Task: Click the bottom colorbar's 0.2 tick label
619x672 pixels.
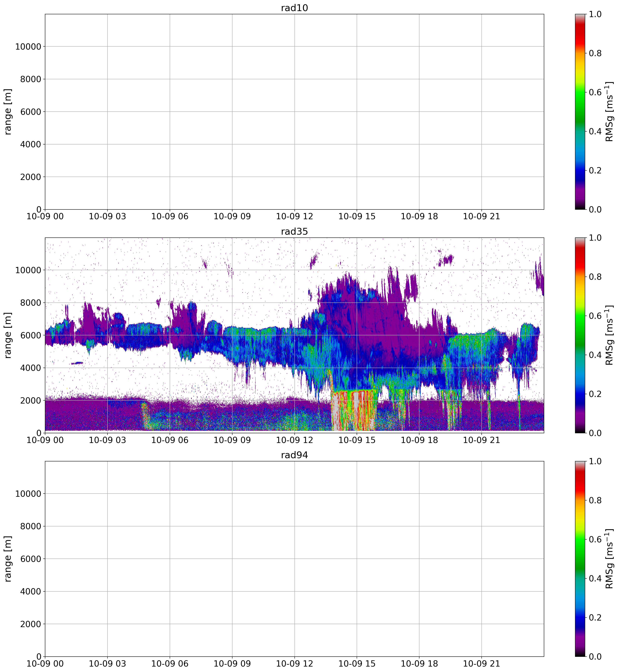Action: coord(595,617)
